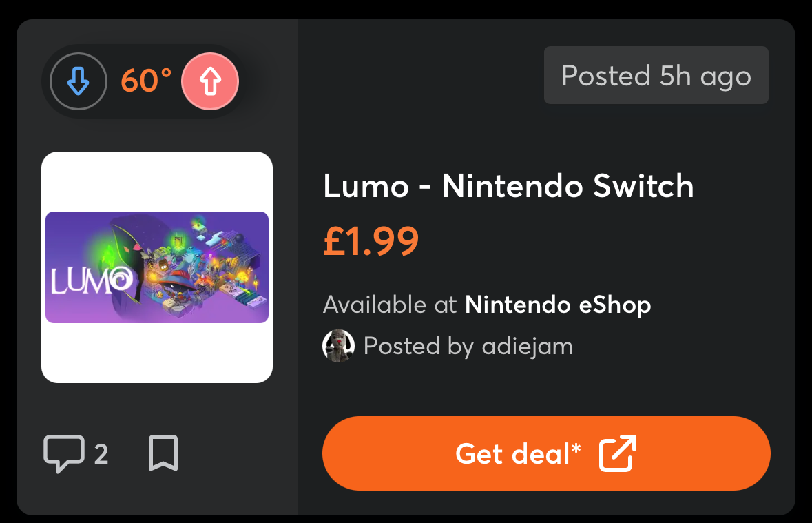The image size is (812, 523).
Task: Open the Lumo - Nintendo Switch title
Action: [x=508, y=185]
